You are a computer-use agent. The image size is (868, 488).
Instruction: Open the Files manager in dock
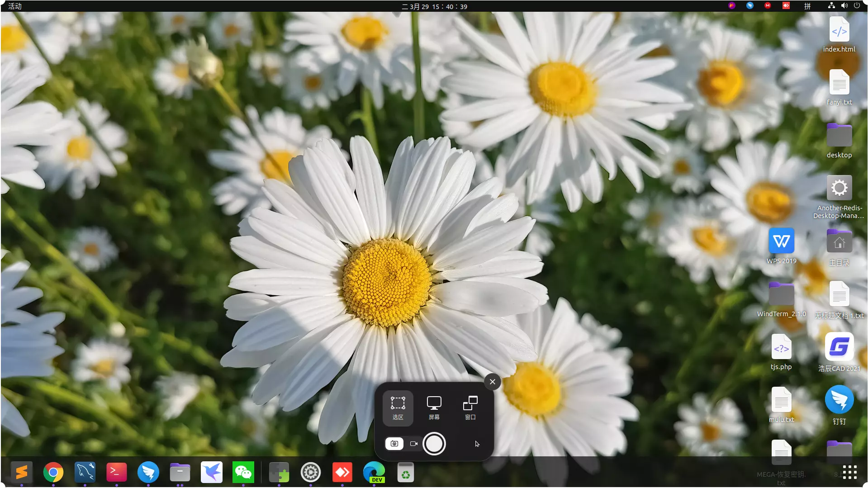[x=180, y=473]
